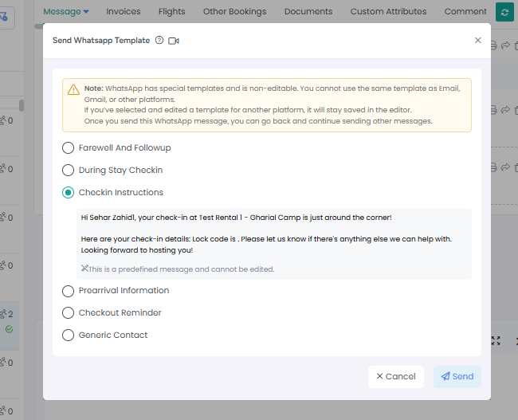
Task: Select Checkin Instructions radio button
Action: pyautogui.click(x=68, y=192)
